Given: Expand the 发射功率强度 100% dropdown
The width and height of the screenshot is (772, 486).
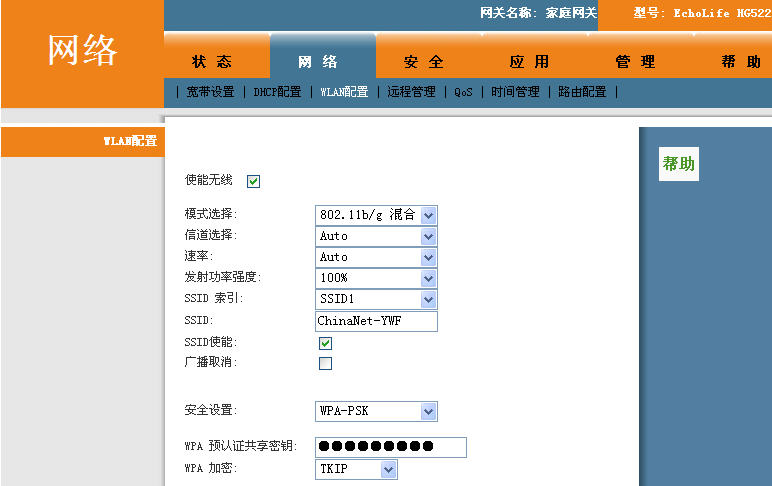Looking at the screenshot, I should 376,278.
